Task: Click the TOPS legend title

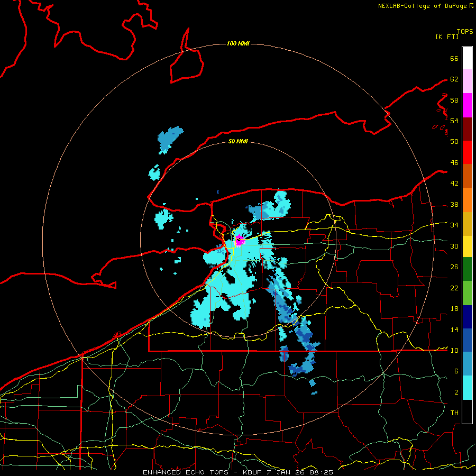Action: [465, 31]
